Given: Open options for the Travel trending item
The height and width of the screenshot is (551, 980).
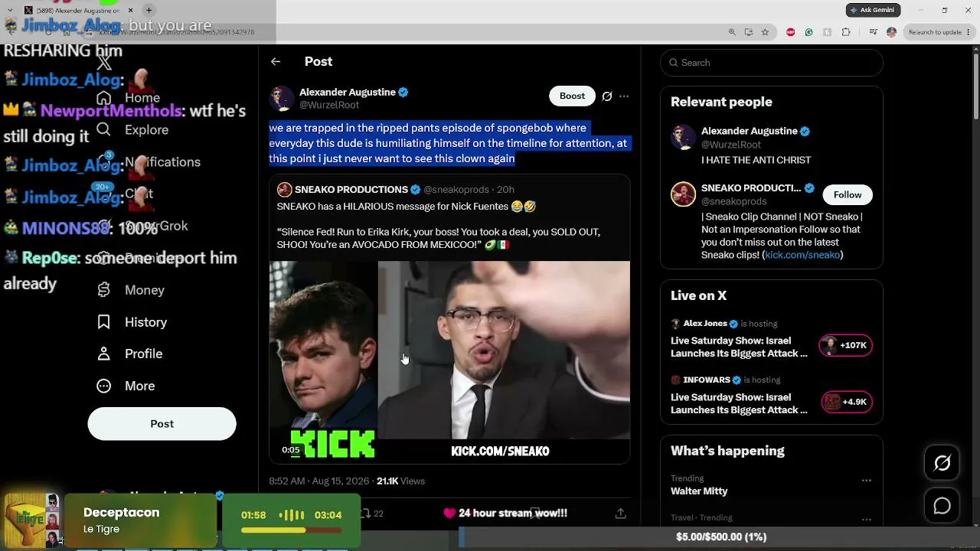Looking at the screenshot, I should point(866,519).
